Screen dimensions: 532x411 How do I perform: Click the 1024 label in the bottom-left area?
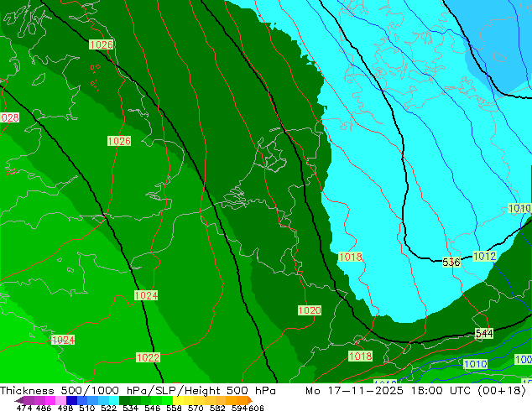coord(63,340)
